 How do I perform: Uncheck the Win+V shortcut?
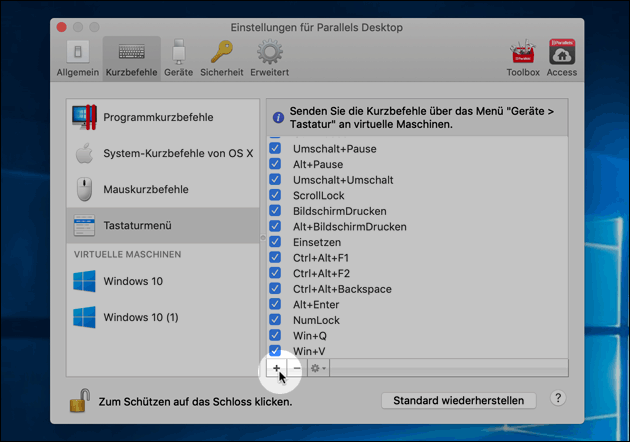[275, 351]
